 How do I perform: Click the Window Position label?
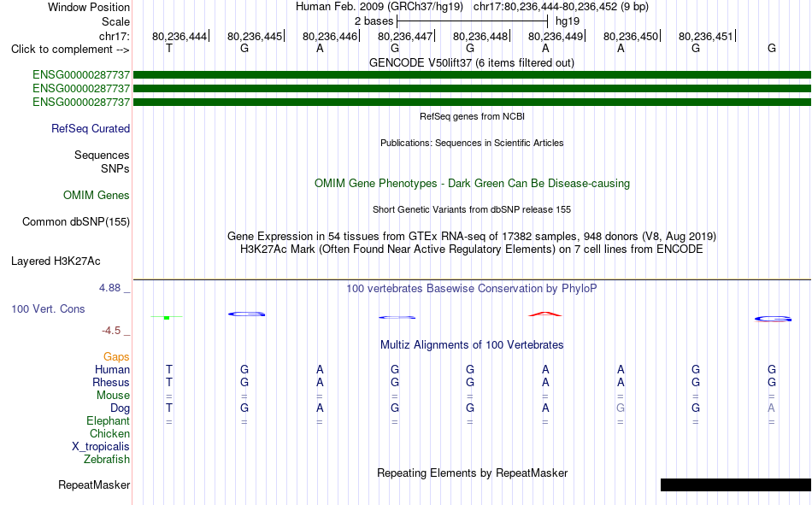89,7
